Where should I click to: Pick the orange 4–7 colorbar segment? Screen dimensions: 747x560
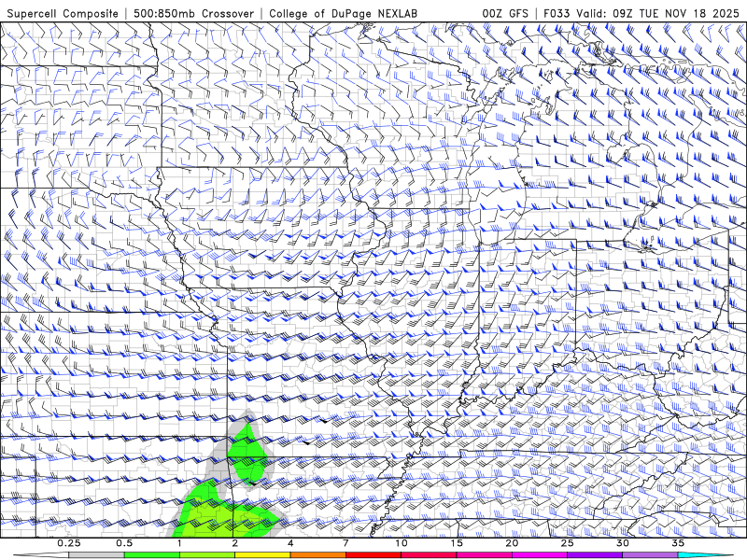[x=317, y=555]
